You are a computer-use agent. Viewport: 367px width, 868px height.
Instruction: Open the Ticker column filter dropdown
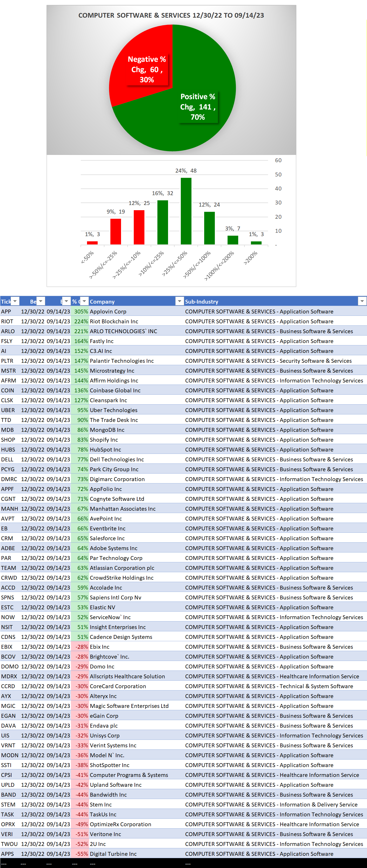[x=15, y=301]
